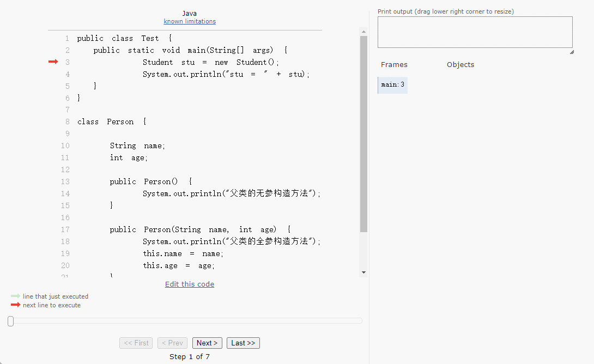
Task: Click line number 4 in the gutter
Action: pos(68,74)
